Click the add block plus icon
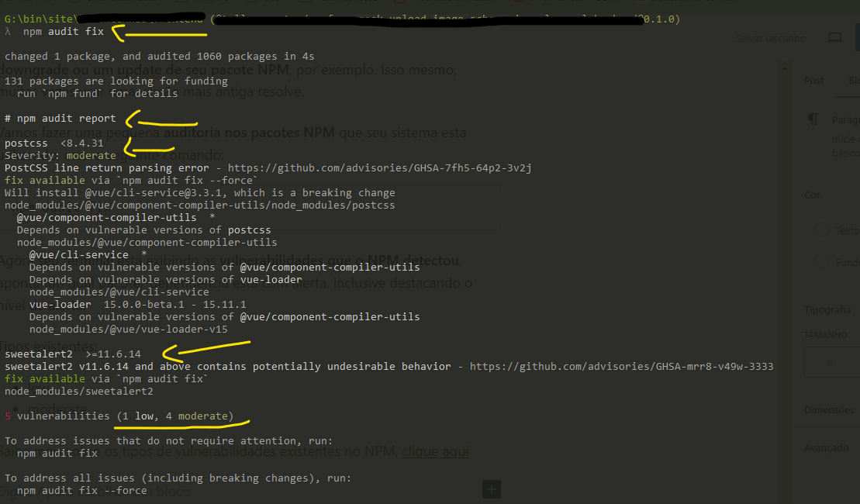860x504 pixels. 492,488
